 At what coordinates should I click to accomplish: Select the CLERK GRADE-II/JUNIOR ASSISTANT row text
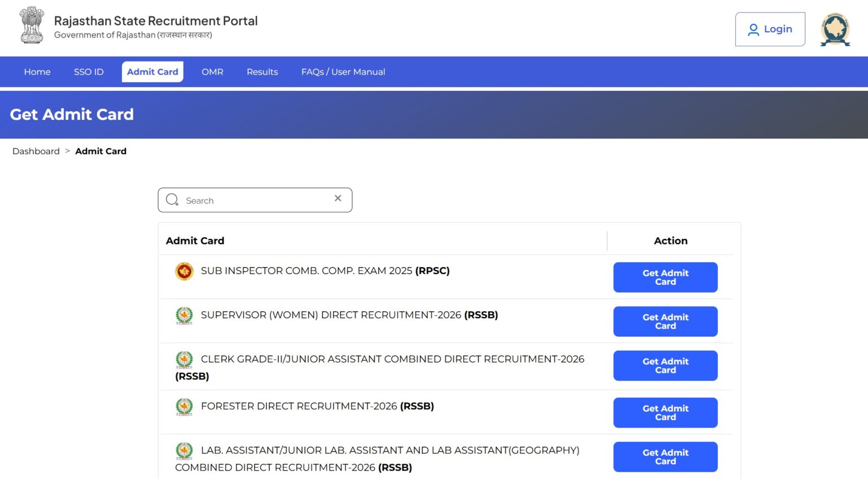click(380, 368)
